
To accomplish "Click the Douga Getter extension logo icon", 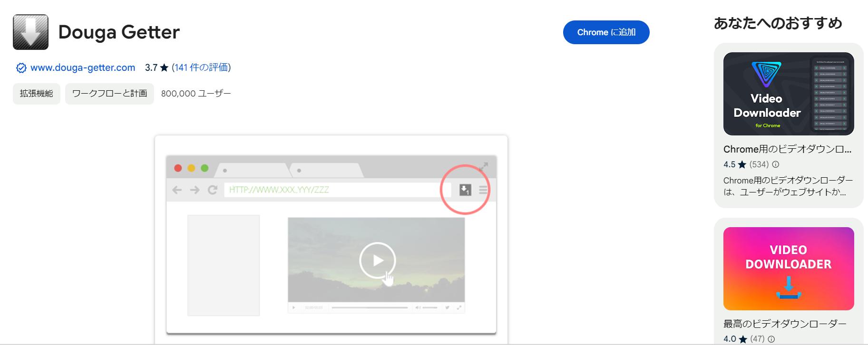I will pyautogui.click(x=30, y=32).
